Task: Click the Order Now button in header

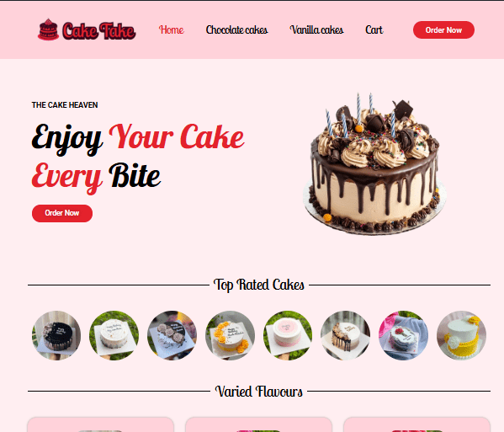Action: 443,30
